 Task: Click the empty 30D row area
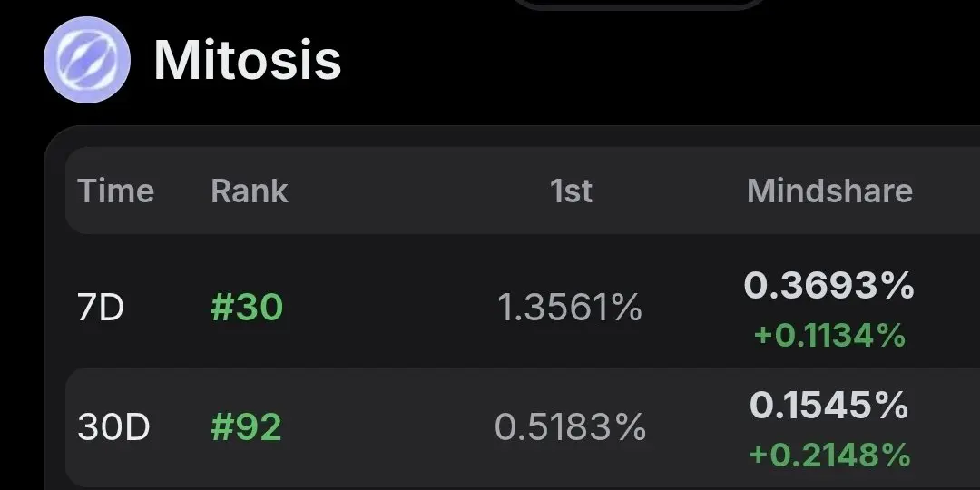point(387,427)
